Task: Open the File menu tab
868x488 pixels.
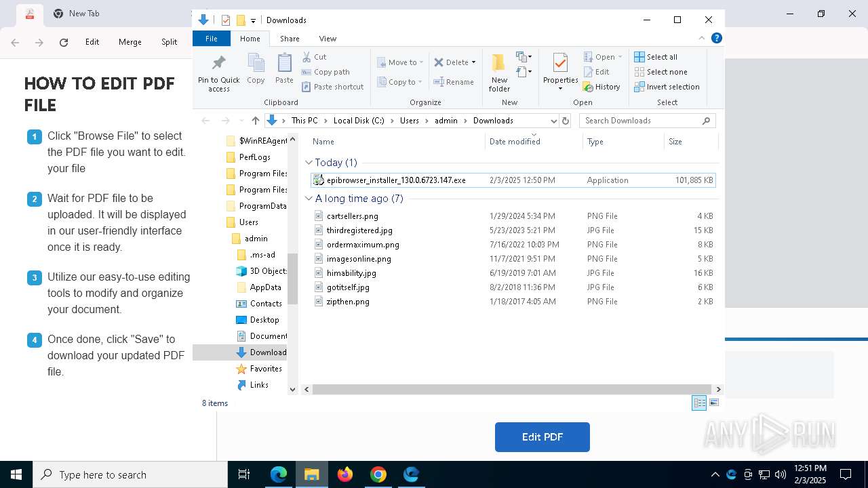Action: tap(212, 39)
